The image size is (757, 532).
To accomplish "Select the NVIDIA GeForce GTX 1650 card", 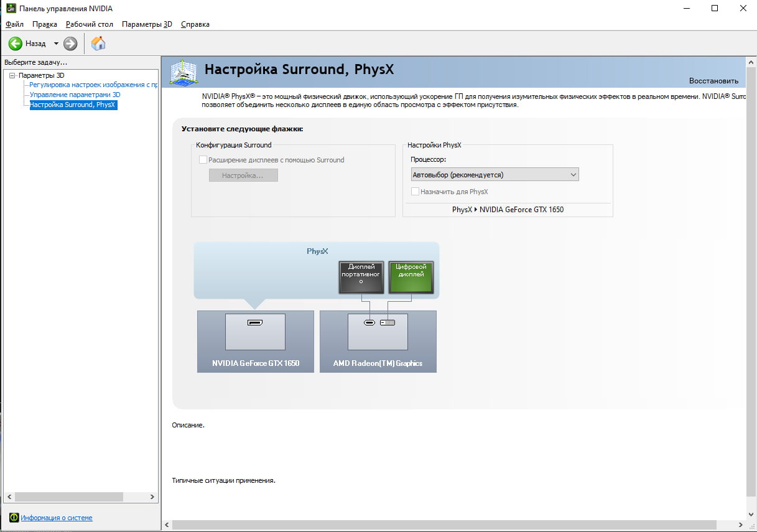I will pos(255,342).
